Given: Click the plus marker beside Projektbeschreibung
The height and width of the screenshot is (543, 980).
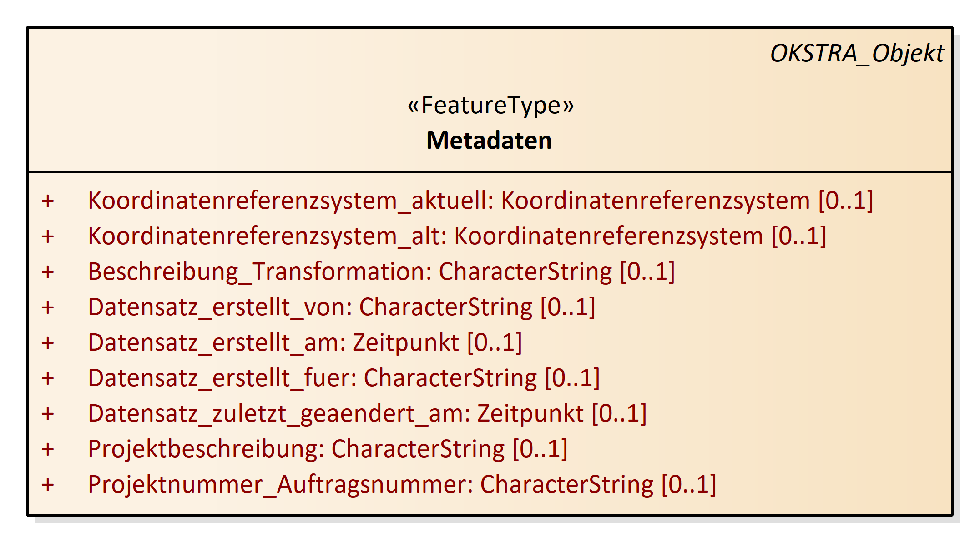Looking at the screenshot, I should [48, 449].
